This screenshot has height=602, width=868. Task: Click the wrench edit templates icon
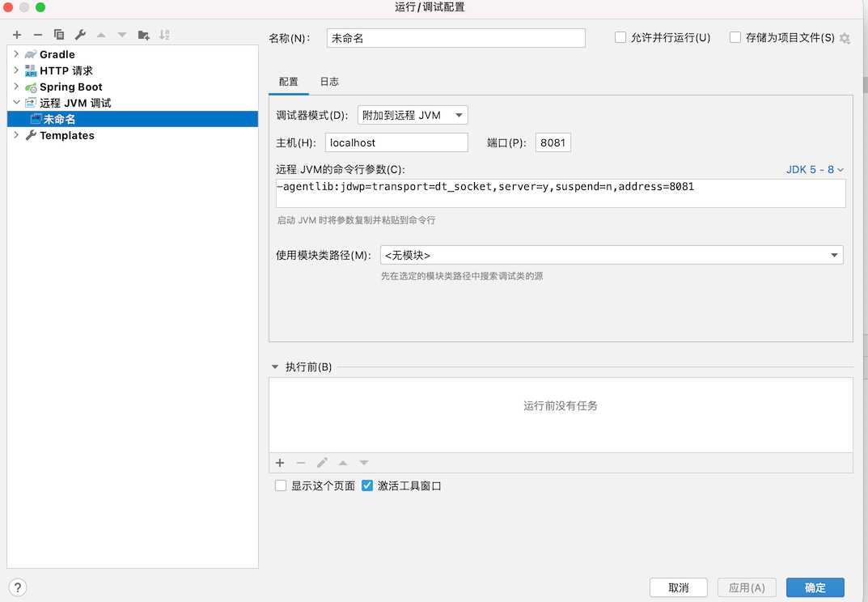(80, 35)
